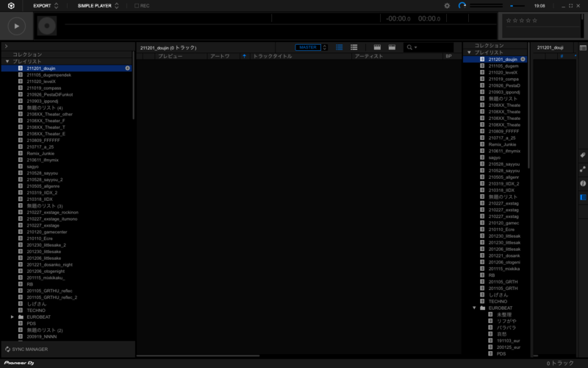Set rating to five stars
This screenshot has height=368, width=588.
pos(535,21)
